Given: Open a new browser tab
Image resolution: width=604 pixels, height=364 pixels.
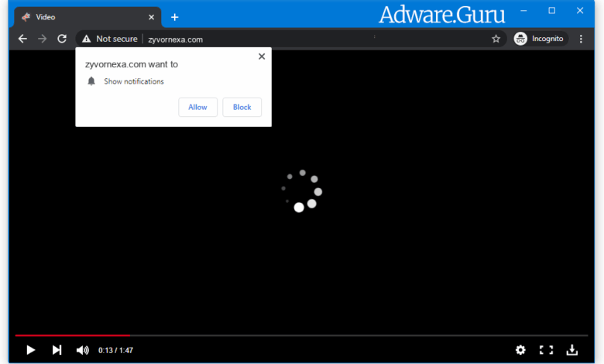Looking at the screenshot, I should [x=175, y=17].
